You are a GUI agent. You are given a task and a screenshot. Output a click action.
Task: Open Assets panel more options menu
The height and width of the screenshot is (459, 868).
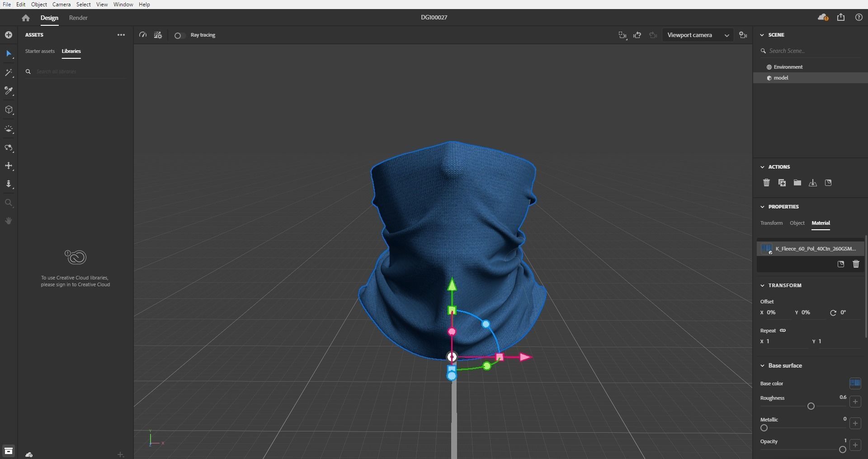[x=121, y=35]
